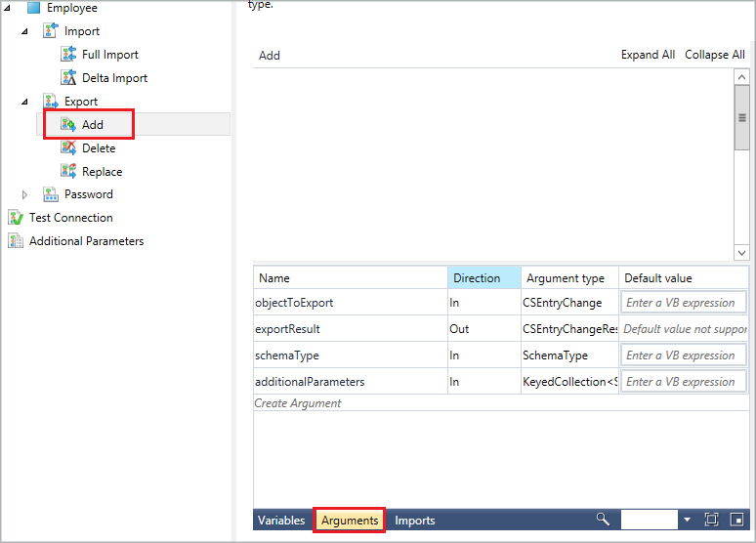This screenshot has height=543, width=756.
Task: Click objectToExport default value field
Action: tap(683, 303)
